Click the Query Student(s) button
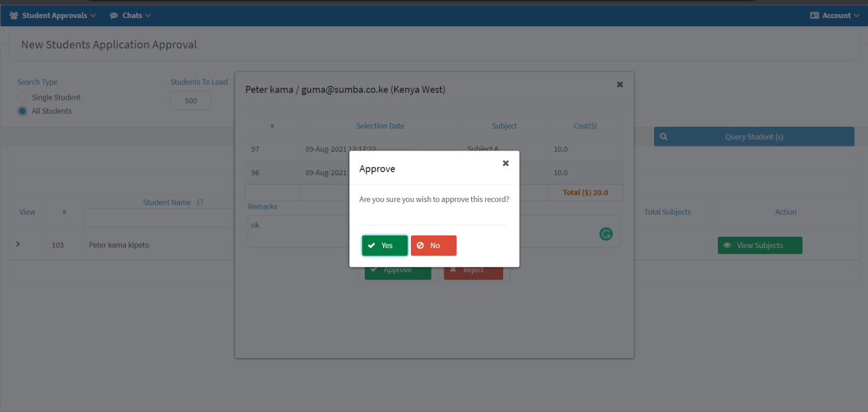 tap(754, 136)
